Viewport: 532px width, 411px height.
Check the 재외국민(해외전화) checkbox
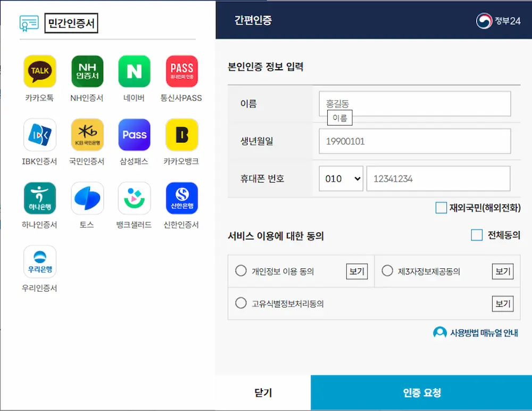tap(441, 208)
